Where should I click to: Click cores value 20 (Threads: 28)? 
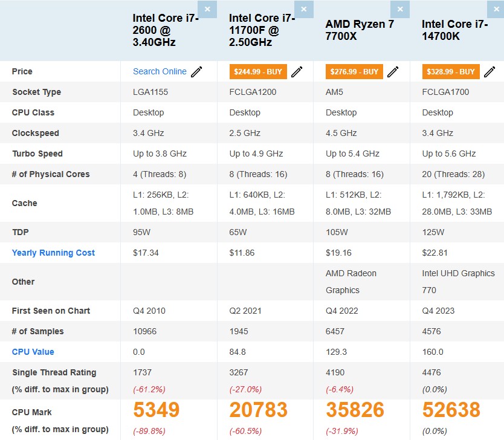coord(453,174)
